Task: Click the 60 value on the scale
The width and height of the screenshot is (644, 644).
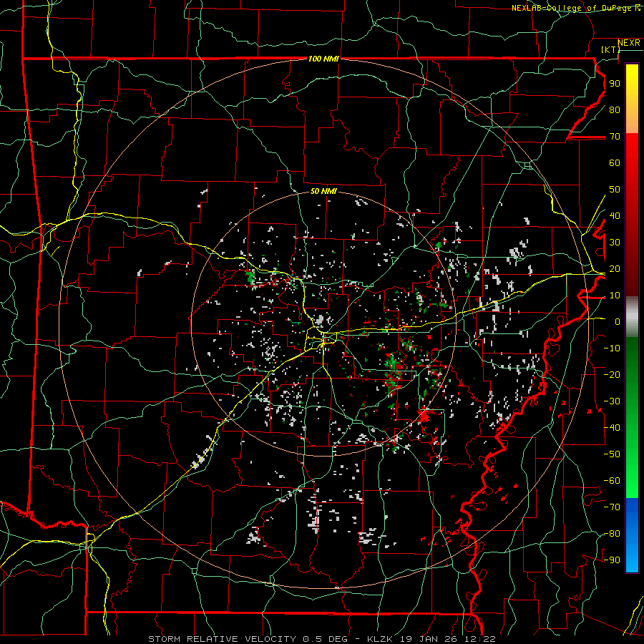Action: [x=615, y=162]
